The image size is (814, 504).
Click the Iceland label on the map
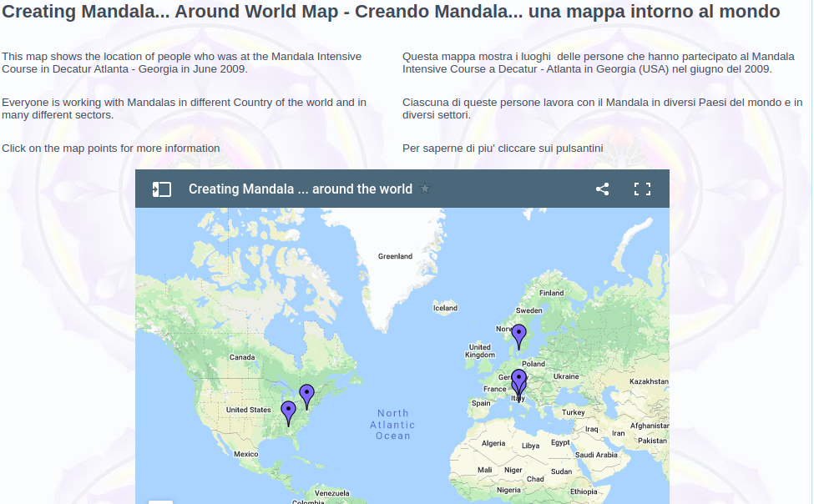point(446,308)
